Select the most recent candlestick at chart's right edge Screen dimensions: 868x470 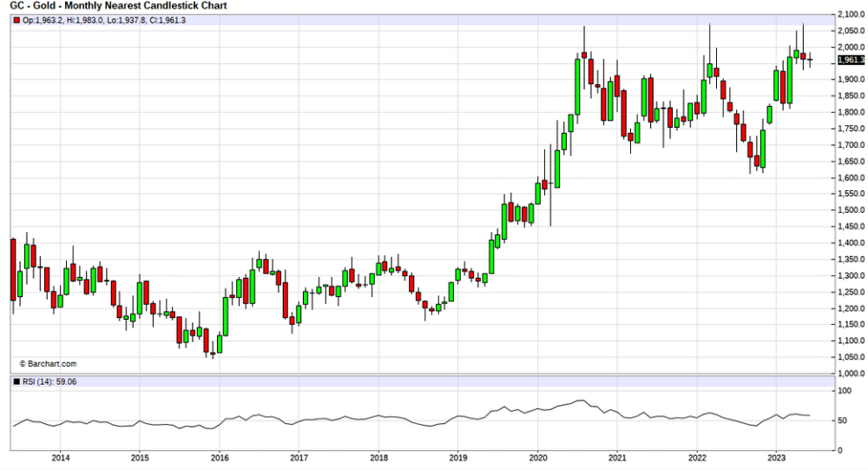point(810,60)
